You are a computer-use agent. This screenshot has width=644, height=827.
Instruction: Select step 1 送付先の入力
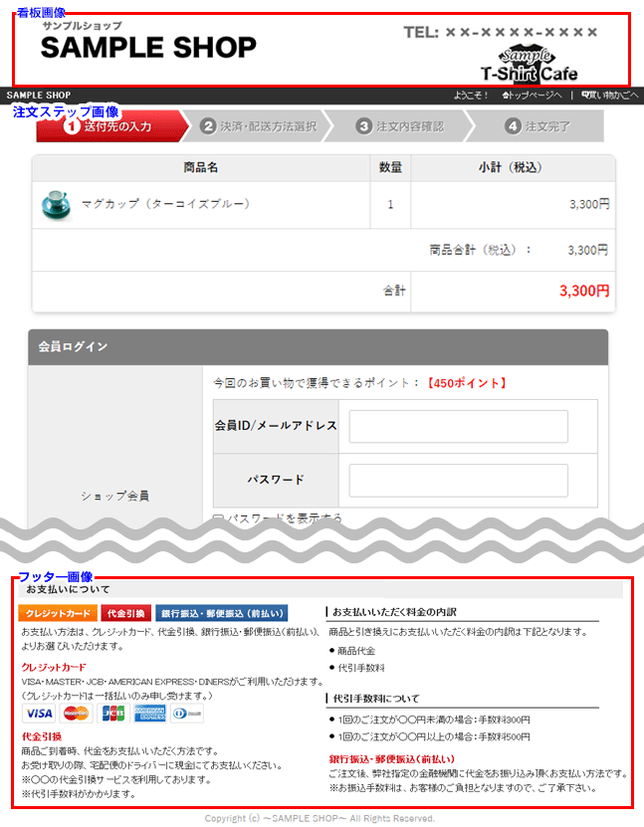point(111,126)
